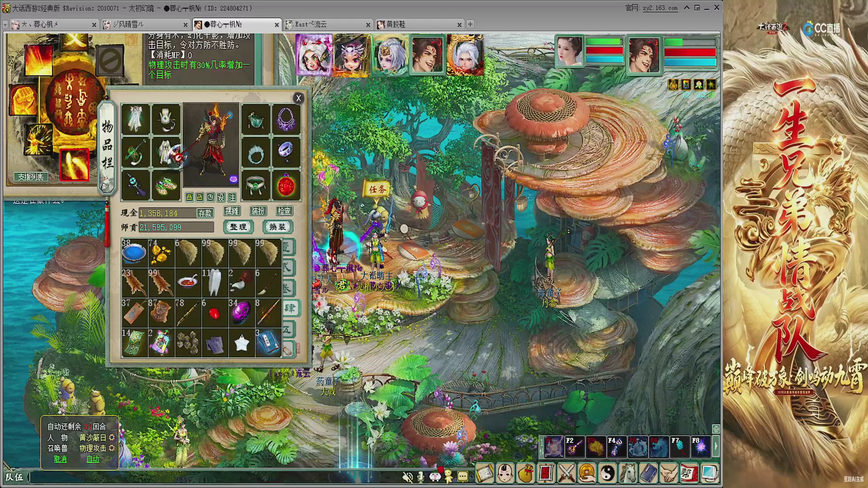The height and width of the screenshot is (488, 868).
Task: Click the computer monitor system icon
Action: click(709, 474)
